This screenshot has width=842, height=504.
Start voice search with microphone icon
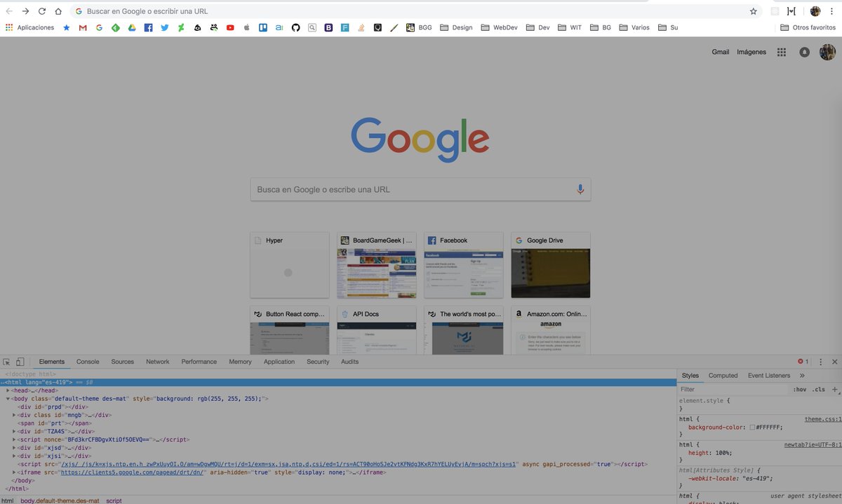coord(580,189)
